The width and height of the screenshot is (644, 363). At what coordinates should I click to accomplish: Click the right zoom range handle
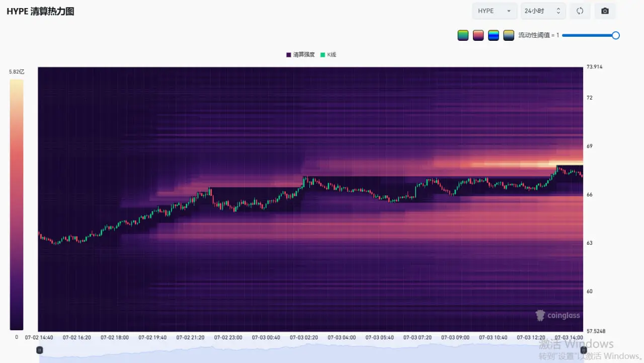[584, 350]
